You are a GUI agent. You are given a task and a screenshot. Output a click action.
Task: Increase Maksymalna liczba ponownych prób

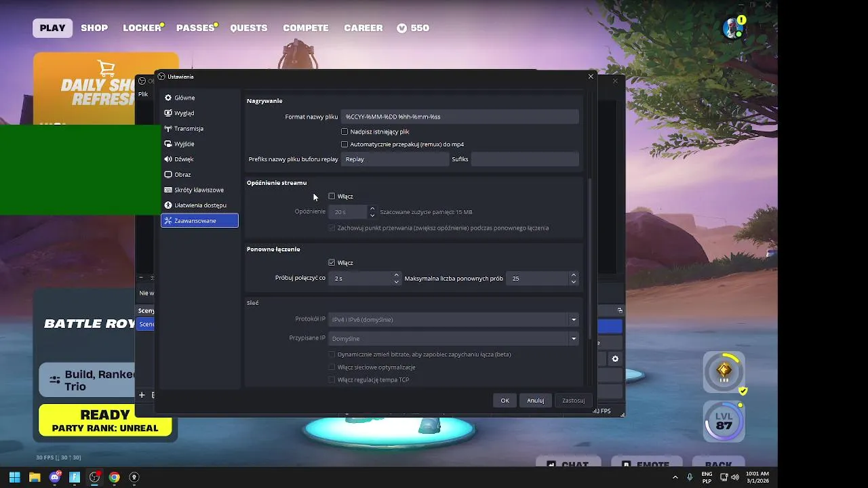click(x=574, y=275)
